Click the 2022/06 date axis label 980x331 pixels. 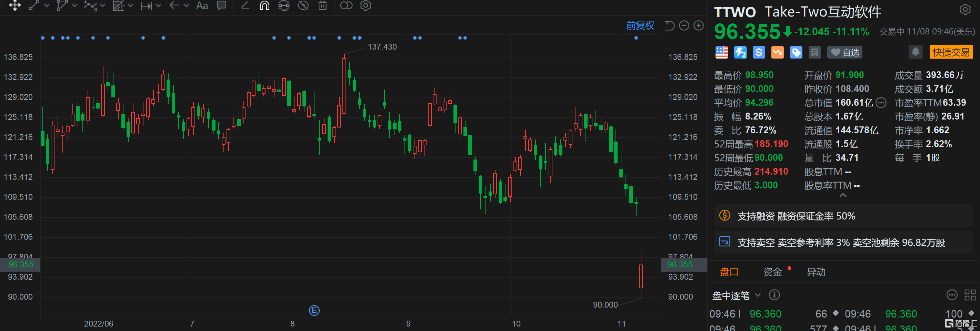(x=99, y=324)
